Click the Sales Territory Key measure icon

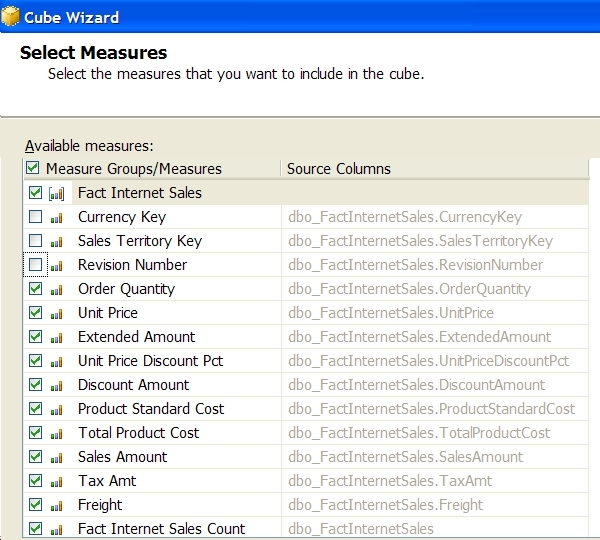click(56, 242)
